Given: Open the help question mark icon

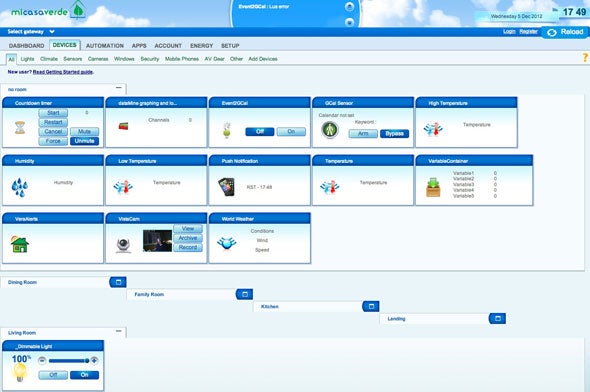Looking at the screenshot, I should click(x=585, y=58).
